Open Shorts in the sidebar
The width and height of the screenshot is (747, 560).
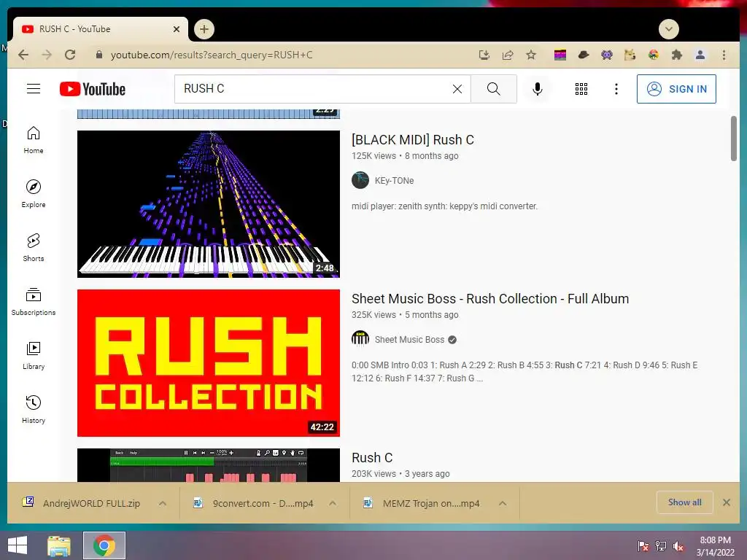point(34,248)
